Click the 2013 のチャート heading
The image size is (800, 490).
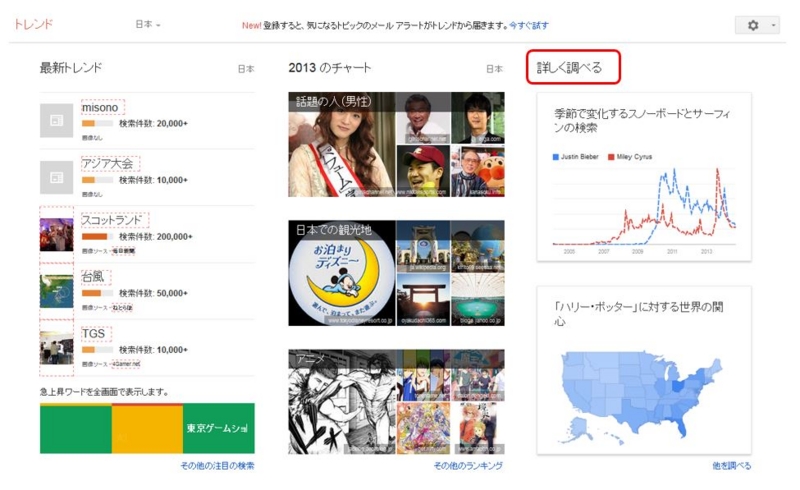[330, 67]
